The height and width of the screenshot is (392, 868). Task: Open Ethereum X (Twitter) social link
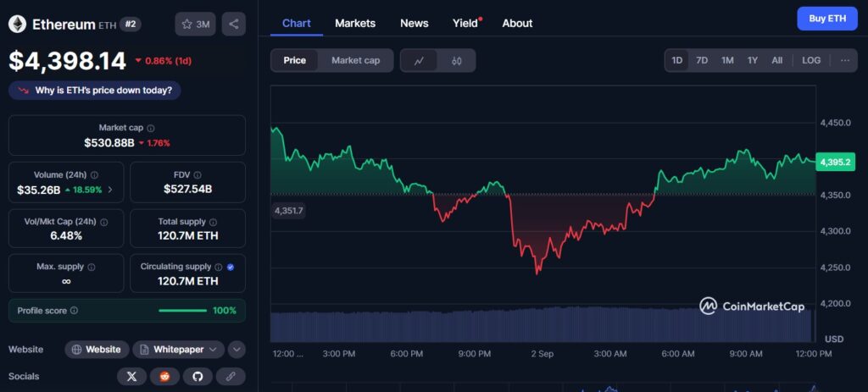pyautogui.click(x=131, y=377)
